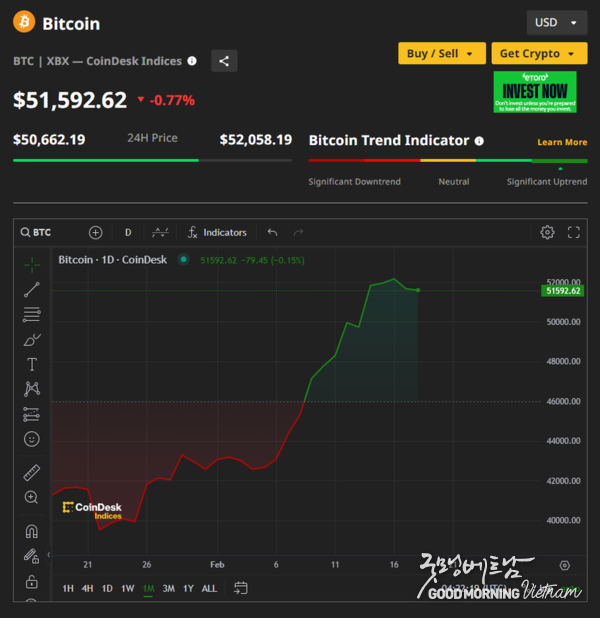Click the green market status dot in legend
This screenshot has width=600, height=618.
tap(183, 259)
